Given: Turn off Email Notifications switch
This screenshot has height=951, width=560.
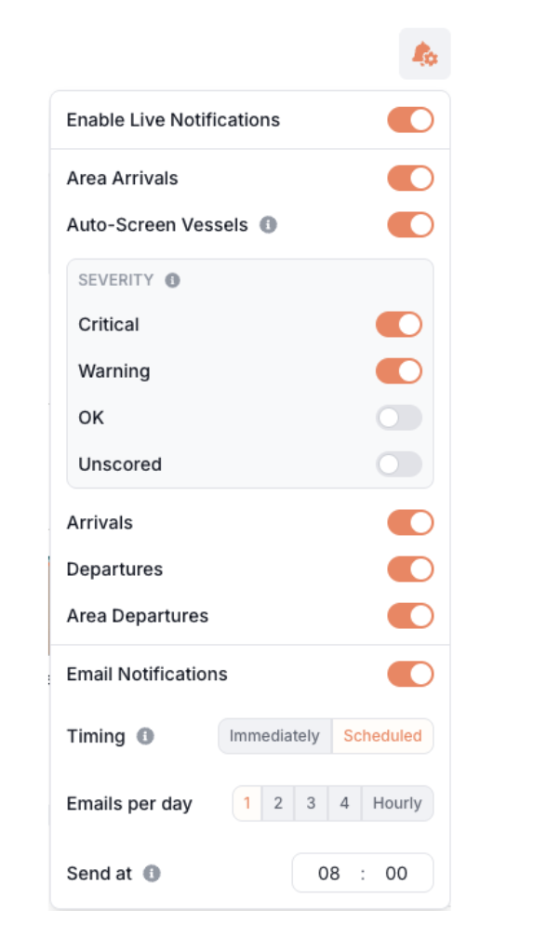Looking at the screenshot, I should [410, 675].
